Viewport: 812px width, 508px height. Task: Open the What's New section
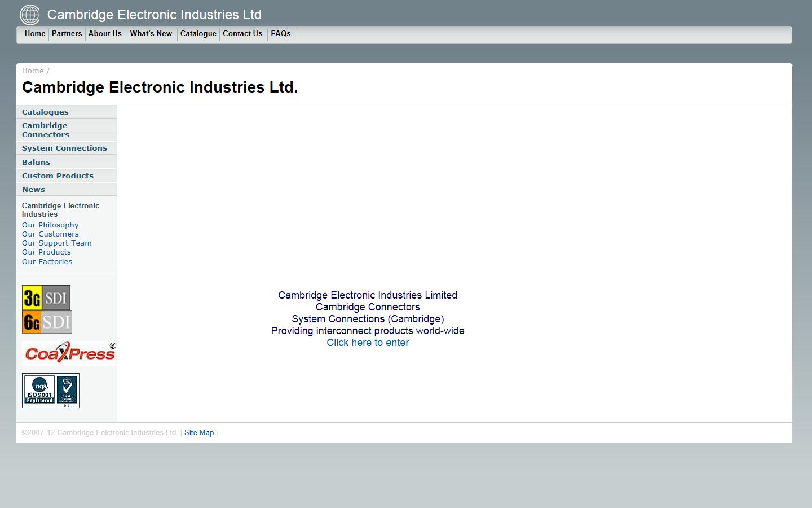coord(151,34)
